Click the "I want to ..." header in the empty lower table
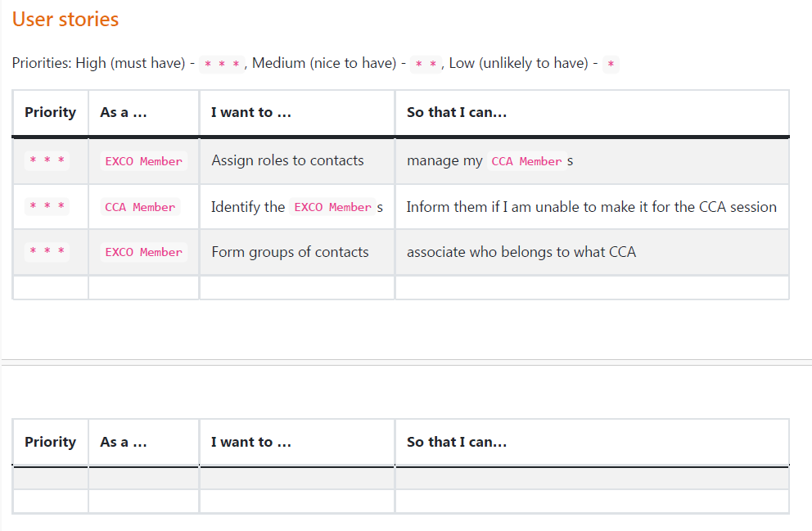 [251, 443]
